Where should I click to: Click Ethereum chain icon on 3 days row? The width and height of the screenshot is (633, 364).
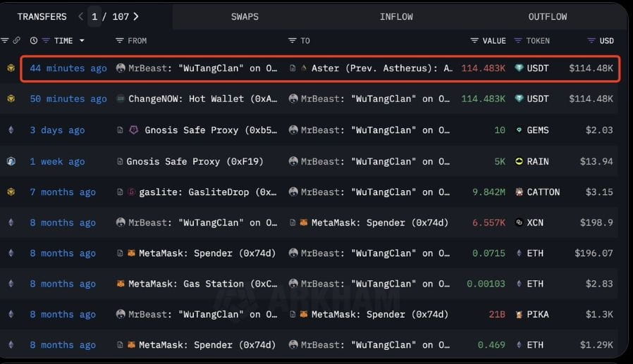[x=11, y=130]
